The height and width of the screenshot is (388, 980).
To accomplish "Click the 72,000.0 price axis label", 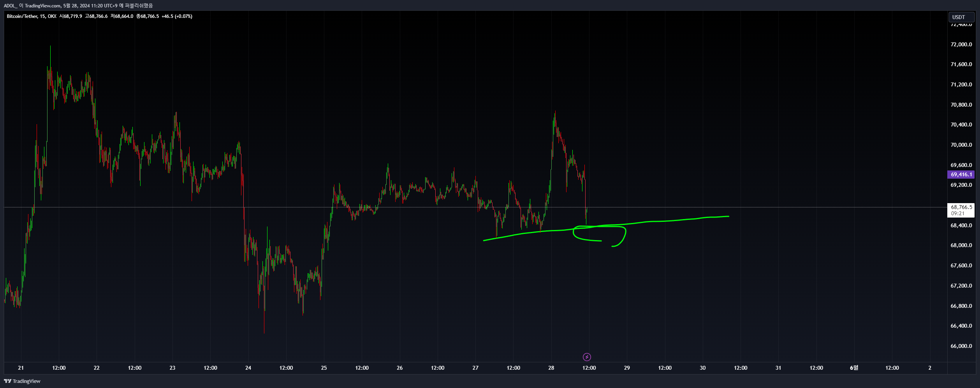I will click(x=961, y=44).
